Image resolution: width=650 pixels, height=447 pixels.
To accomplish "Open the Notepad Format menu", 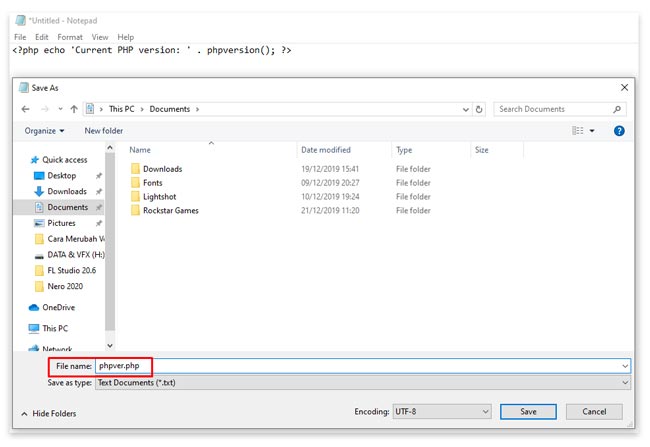I will pyautogui.click(x=70, y=37).
